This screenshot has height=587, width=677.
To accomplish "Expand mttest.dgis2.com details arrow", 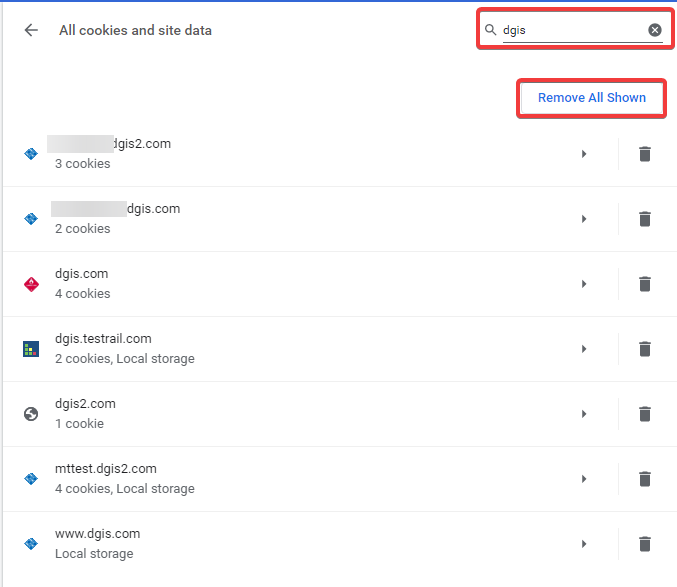I will [584, 479].
